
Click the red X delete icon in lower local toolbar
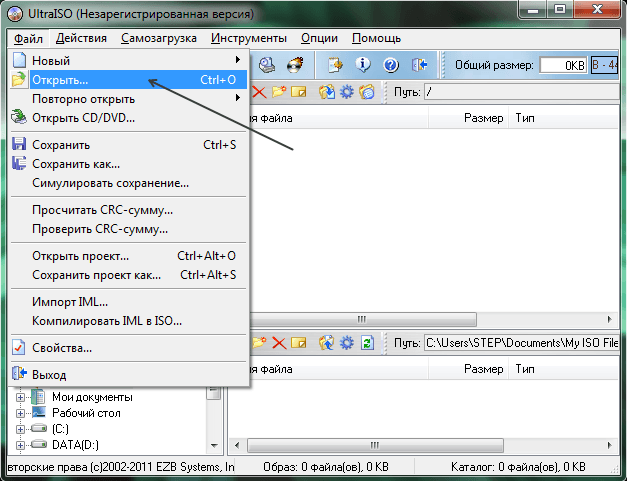[279, 343]
